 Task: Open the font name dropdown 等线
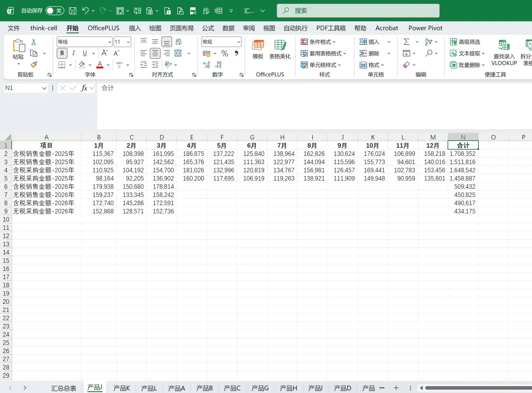109,42
